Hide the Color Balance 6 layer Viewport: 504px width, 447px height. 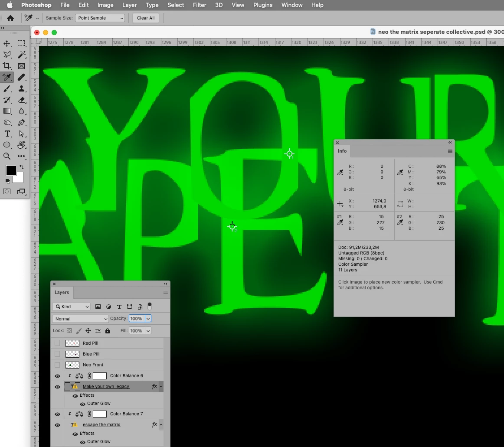click(57, 376)
